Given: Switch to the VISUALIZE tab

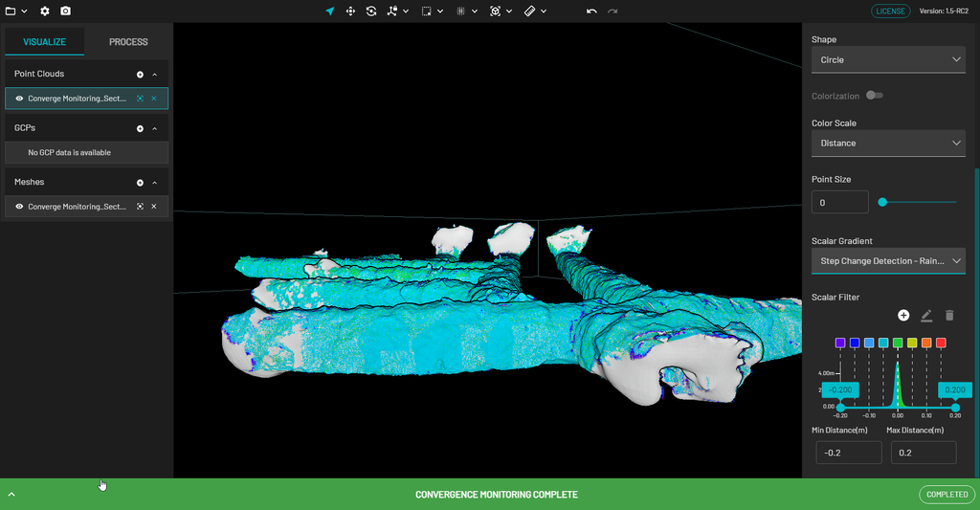Looking at the screenshot, I should point(44,42).
